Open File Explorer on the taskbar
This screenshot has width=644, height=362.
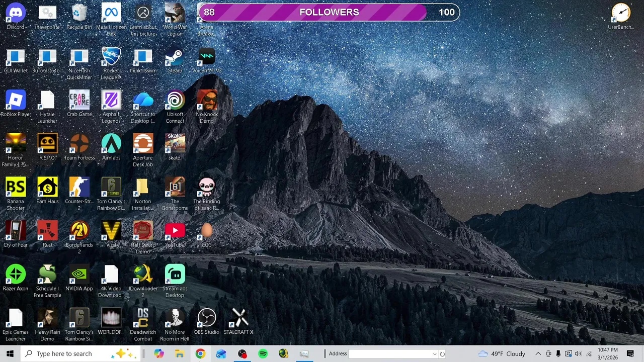180,354
